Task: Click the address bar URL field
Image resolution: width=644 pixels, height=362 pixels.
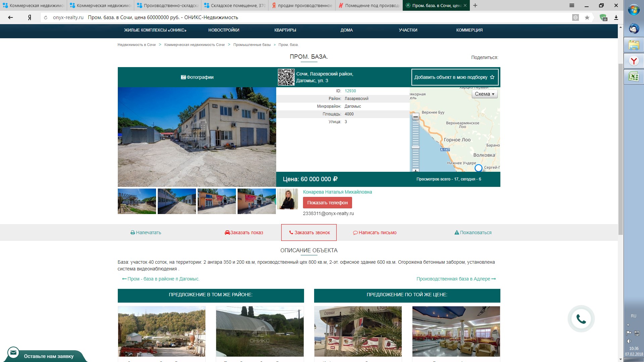Action: (302, 17)
